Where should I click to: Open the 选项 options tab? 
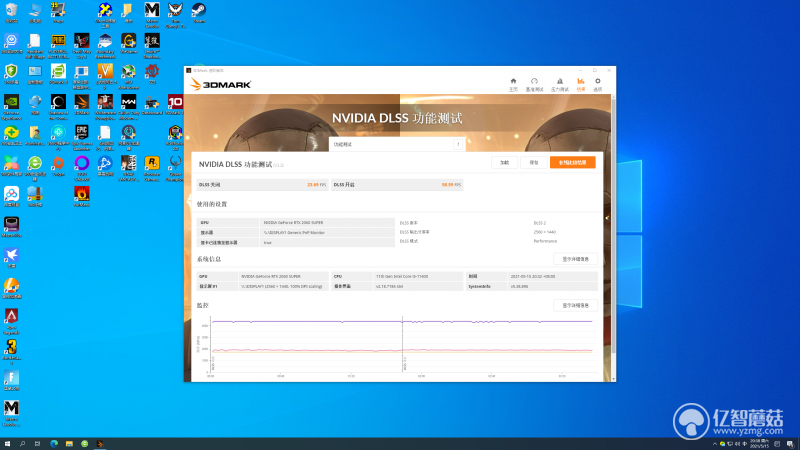[x=597, y=85]
